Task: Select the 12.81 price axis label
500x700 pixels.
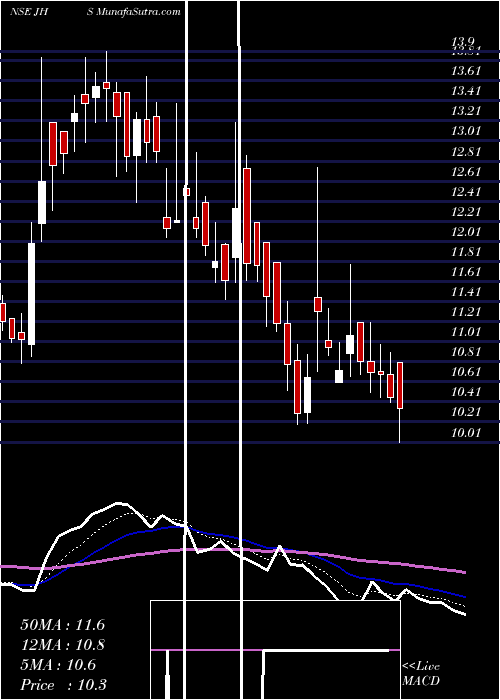Action: click(466, 152)
